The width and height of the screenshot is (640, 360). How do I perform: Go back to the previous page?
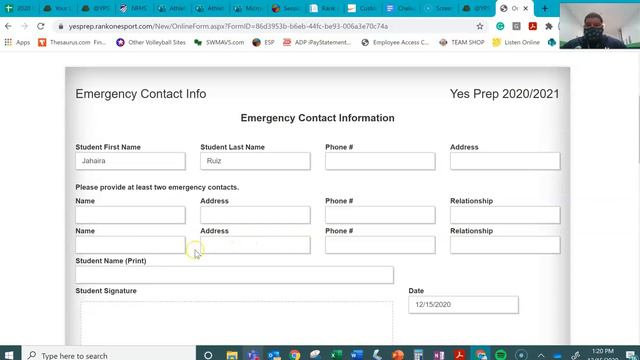point(8,26)
